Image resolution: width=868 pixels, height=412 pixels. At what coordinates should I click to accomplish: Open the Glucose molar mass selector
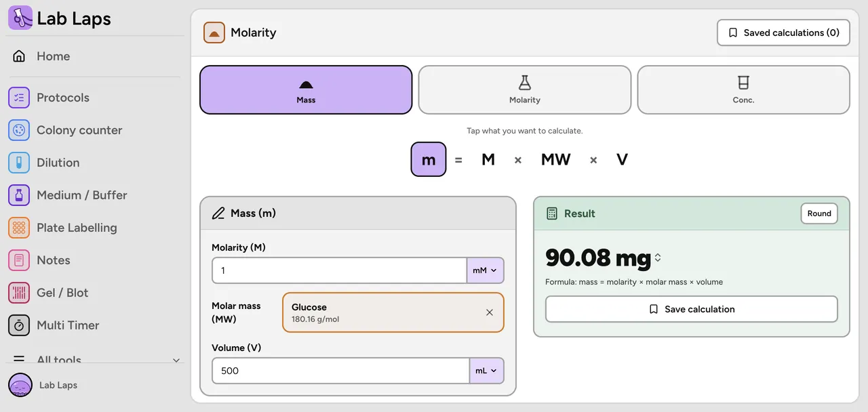393,312
